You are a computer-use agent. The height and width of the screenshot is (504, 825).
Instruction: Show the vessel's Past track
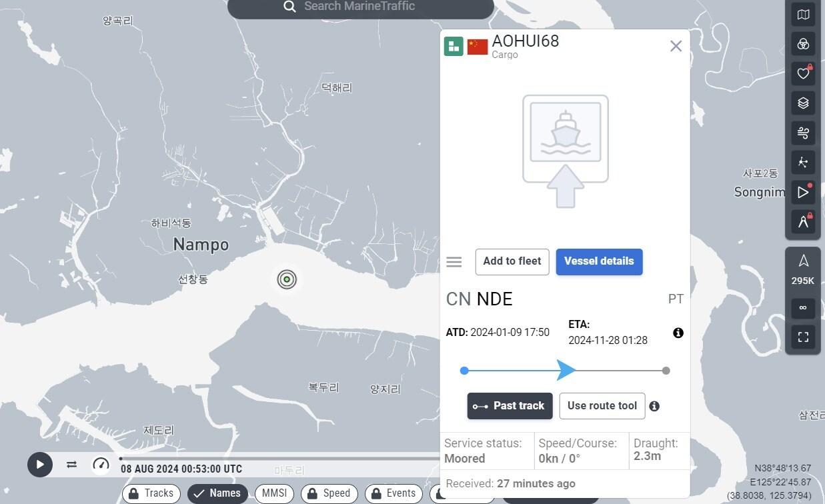(510, 406)
